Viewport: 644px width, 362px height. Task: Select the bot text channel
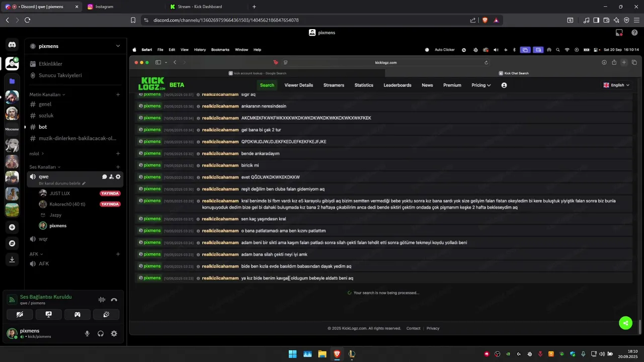(75, 127)
